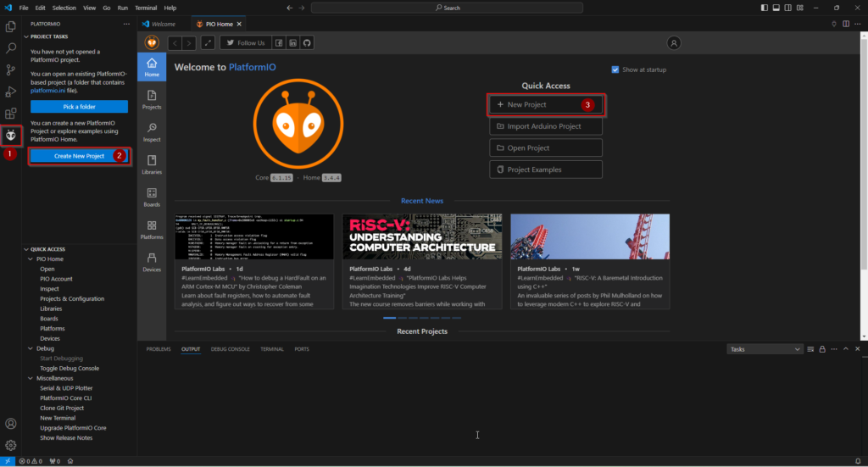Open Run and Debug view

click(x=10, y=92)
